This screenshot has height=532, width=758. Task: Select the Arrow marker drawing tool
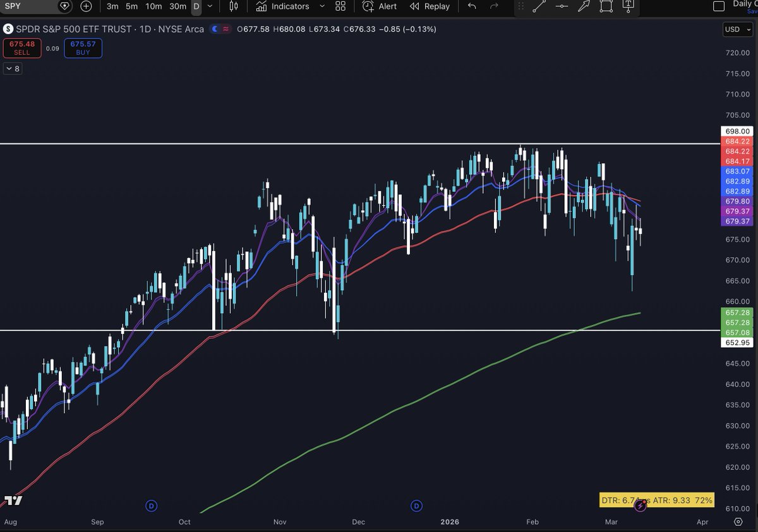(x=584, y=6)
